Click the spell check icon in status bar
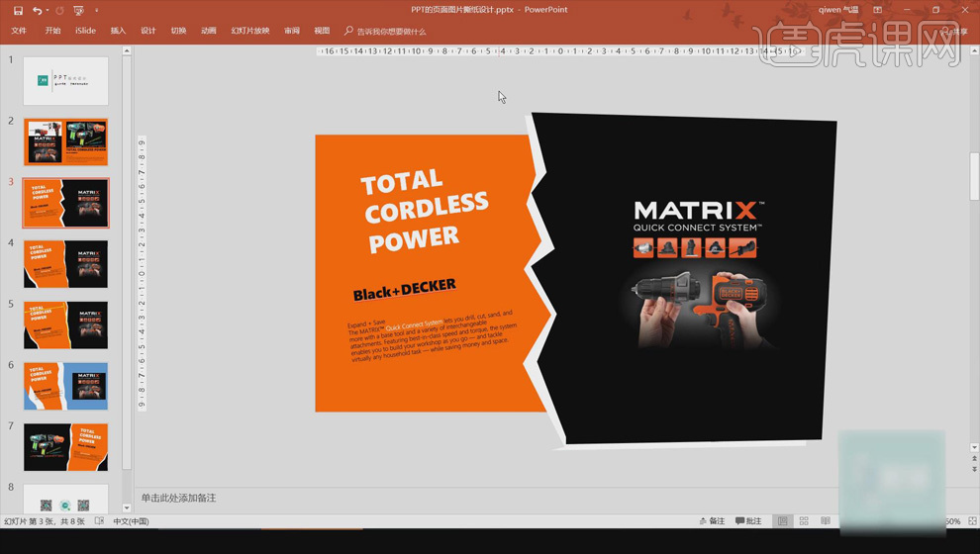 click(99, 521)
